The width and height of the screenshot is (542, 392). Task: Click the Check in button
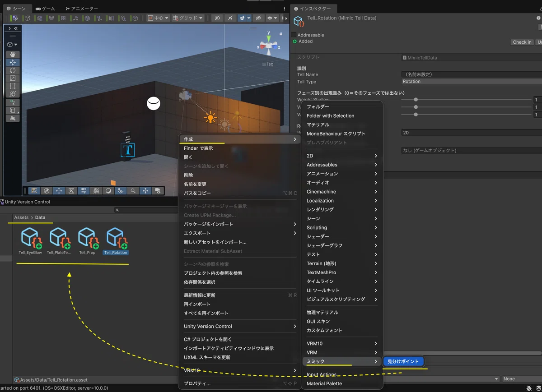522,42
